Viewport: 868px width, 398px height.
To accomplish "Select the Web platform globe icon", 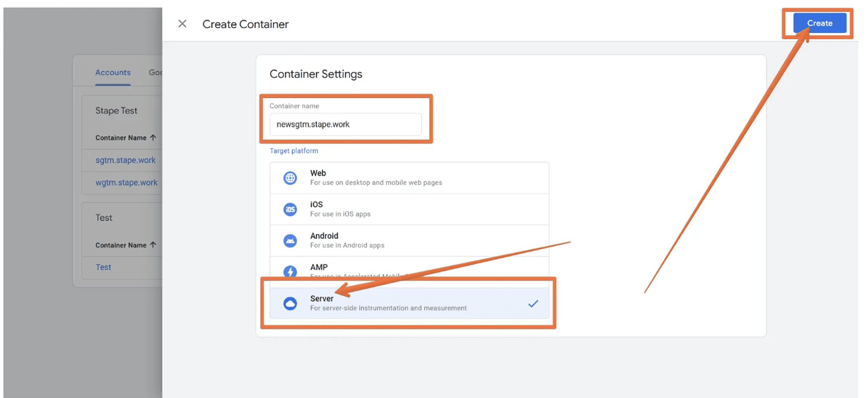I will click(290, 178).
